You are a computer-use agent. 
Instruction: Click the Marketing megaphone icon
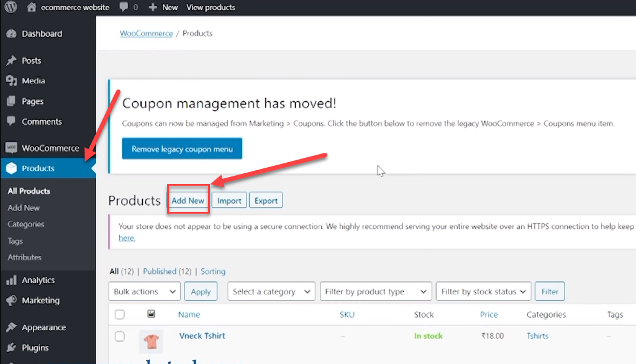[x=11, y=300]
